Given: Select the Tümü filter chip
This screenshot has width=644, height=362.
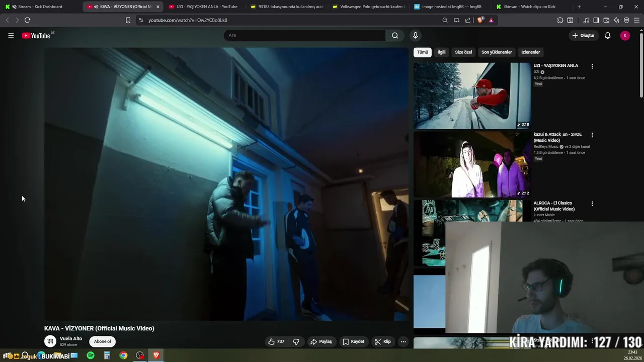Looking at the screenshot, I should pyautogui.click(x=423, y=52).
